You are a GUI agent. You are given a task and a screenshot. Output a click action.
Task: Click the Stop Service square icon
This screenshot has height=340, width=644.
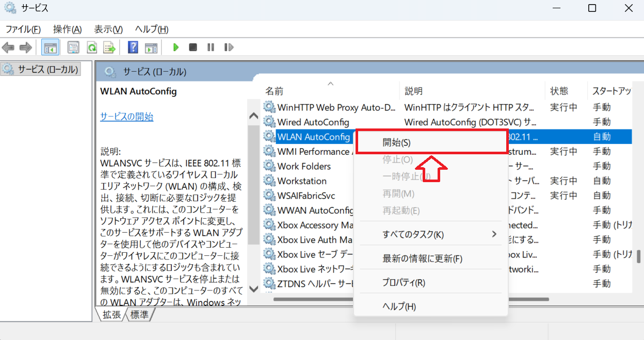coord(193,47)
